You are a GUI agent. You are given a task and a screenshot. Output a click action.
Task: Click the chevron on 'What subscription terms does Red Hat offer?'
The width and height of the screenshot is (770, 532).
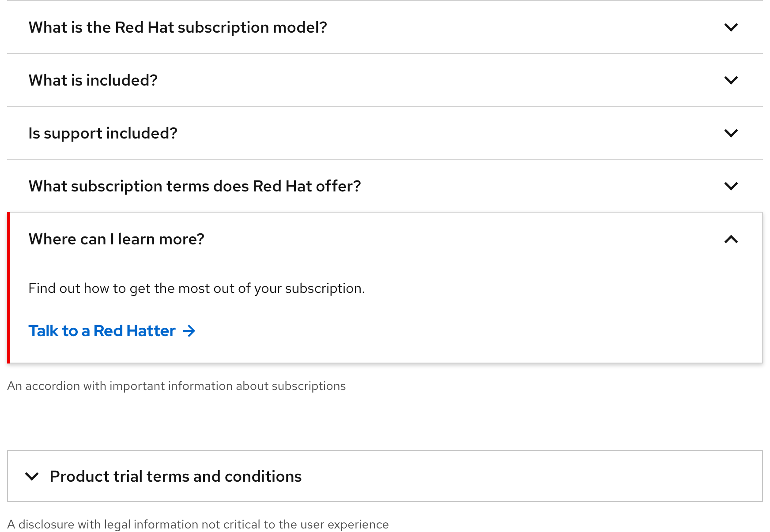730,186
